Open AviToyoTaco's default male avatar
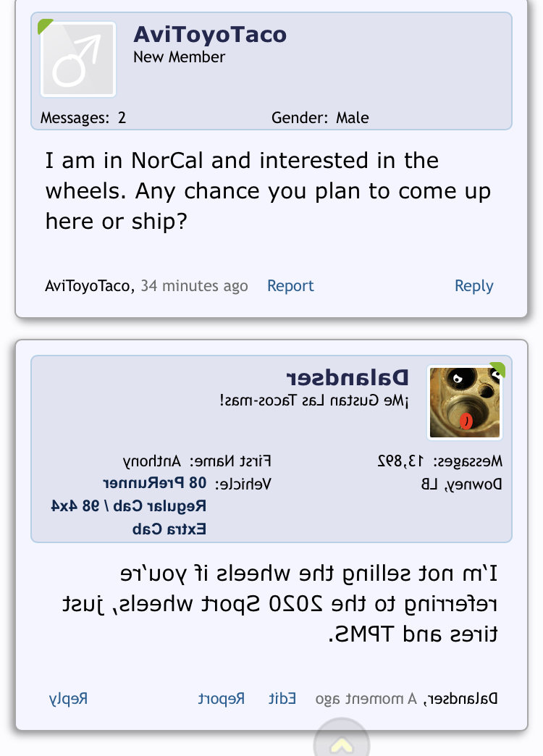The image size is (543, 756). coord(78,59)
